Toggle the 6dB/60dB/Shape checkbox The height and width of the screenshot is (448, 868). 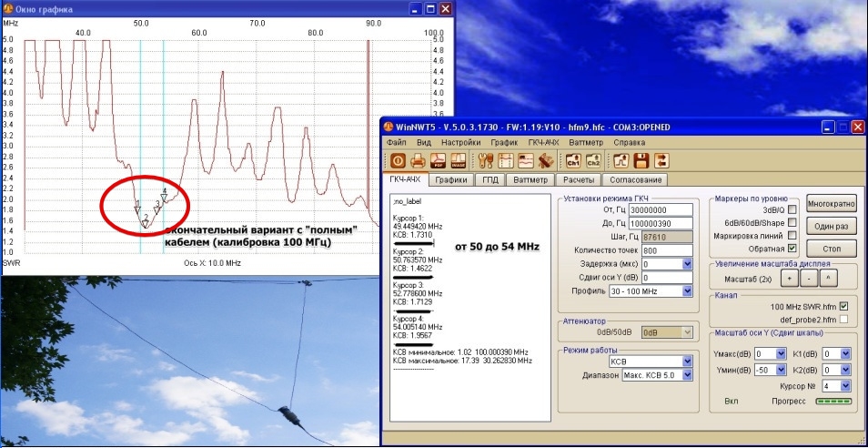(792, 222)
